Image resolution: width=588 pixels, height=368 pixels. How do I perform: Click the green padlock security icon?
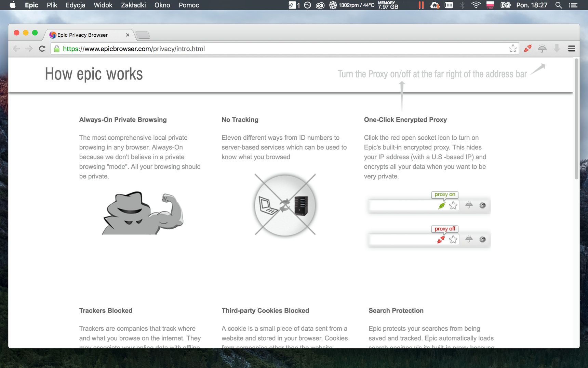(57, 49)
